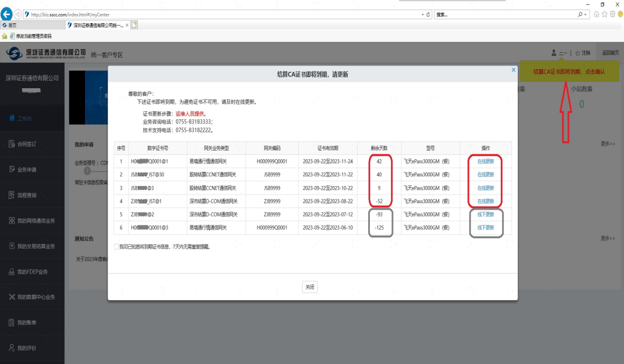Click the 关闭 button in the dialog
This screenshot has width=624, height=364.
tap(310, 287)
